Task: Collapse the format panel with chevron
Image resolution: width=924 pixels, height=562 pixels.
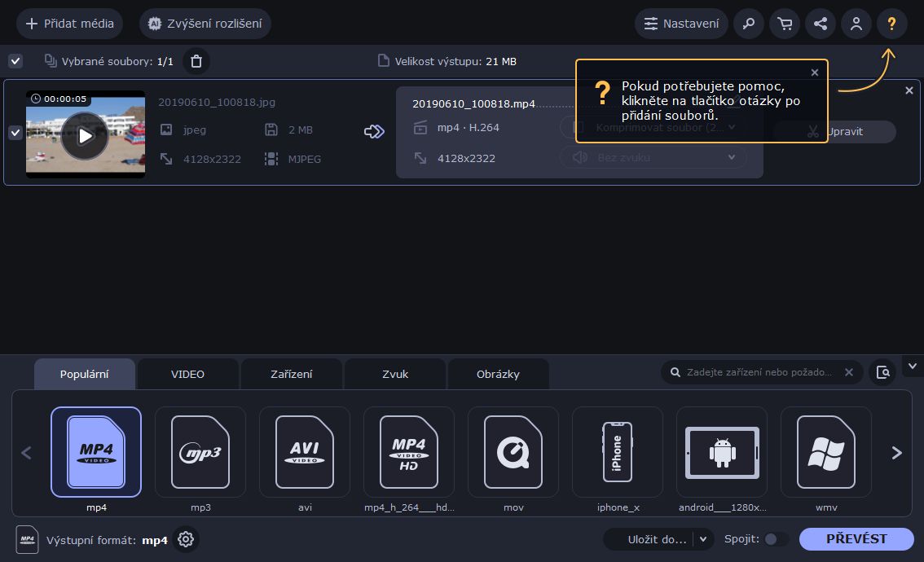Action: 913,366
